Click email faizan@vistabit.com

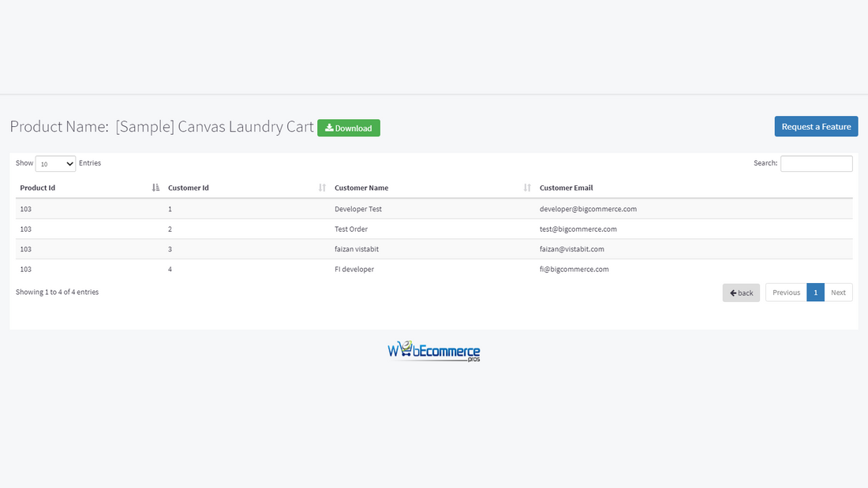(x=572, y=249)
